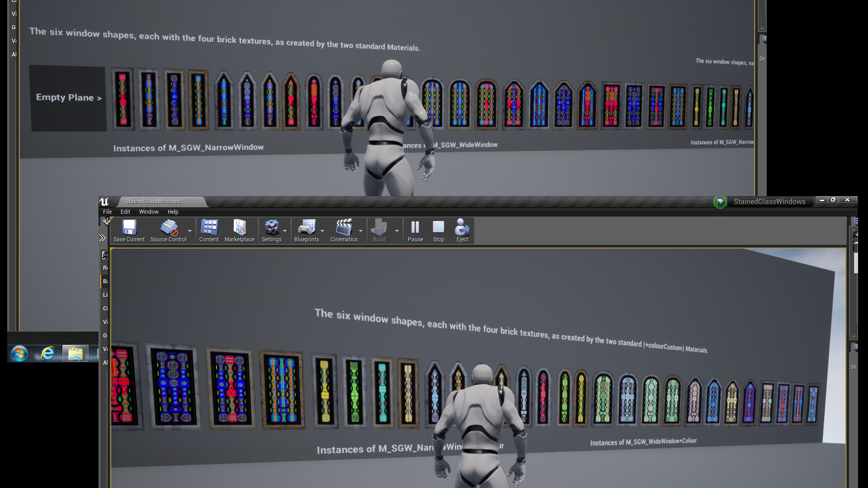The height and width of the screenshot is (488, 868).
Task: Click the Cinematics toolbar icon
Action: [344, 228]
